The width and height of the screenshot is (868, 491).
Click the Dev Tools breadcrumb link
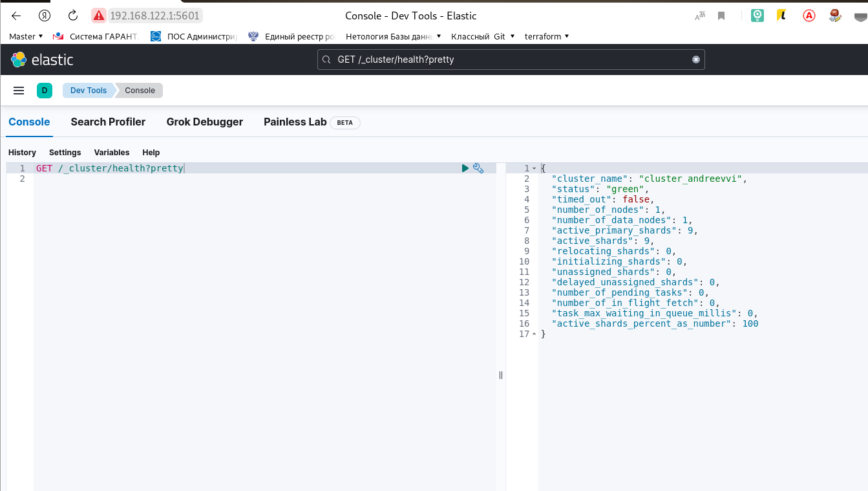coord(88,91)
